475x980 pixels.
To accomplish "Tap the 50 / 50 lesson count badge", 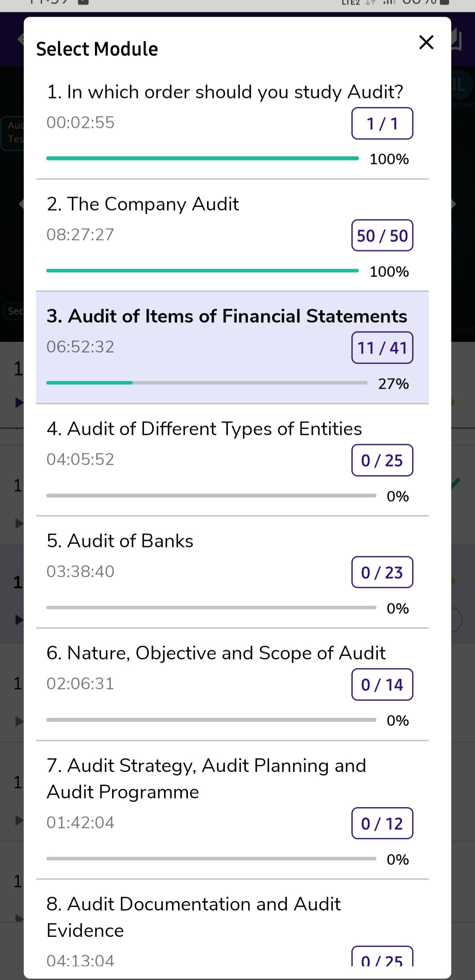I will pos(382,236).
